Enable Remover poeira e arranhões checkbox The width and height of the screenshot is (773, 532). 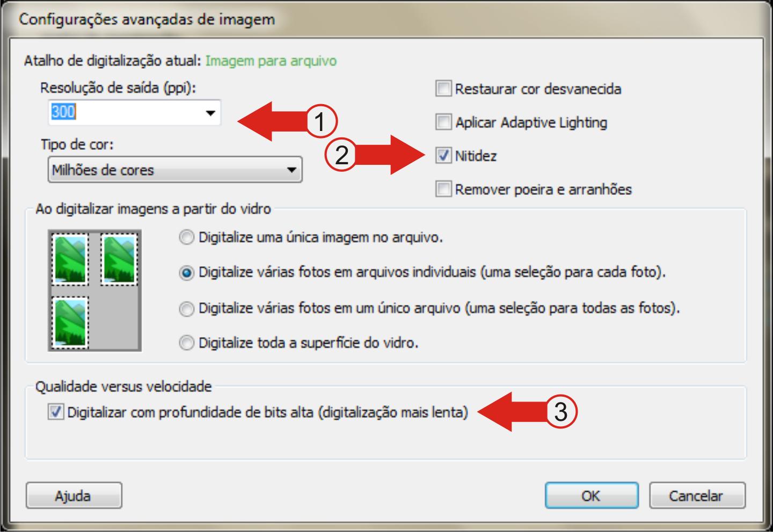point(443,189)
